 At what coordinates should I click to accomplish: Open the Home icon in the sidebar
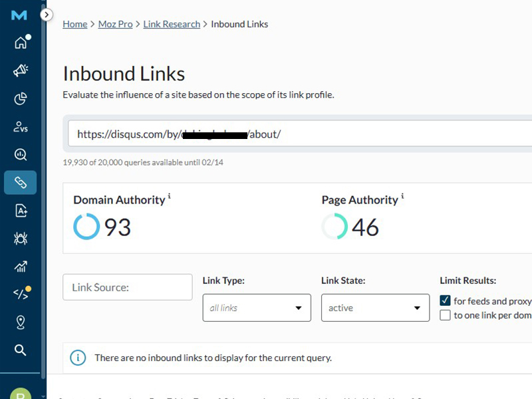21,43
